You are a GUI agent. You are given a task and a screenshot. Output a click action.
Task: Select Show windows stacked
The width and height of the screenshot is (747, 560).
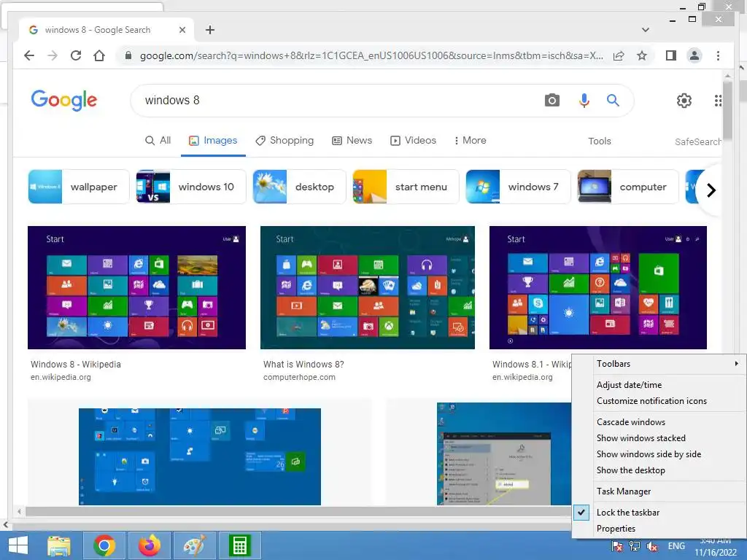[659, 438]
